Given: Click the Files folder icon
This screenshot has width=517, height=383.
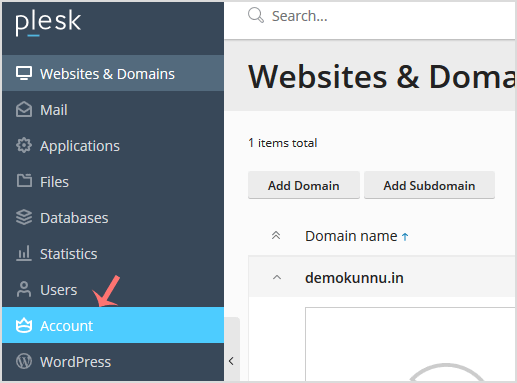Looking at the screenshot, I should point(24,181).
